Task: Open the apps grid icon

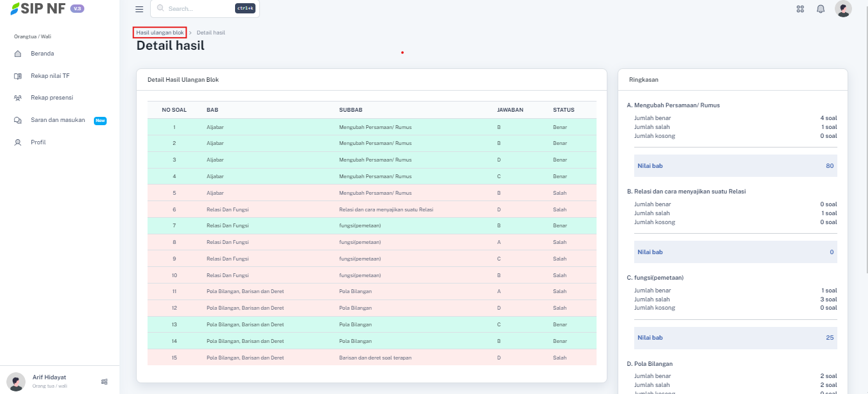Action: pos(800,9)
